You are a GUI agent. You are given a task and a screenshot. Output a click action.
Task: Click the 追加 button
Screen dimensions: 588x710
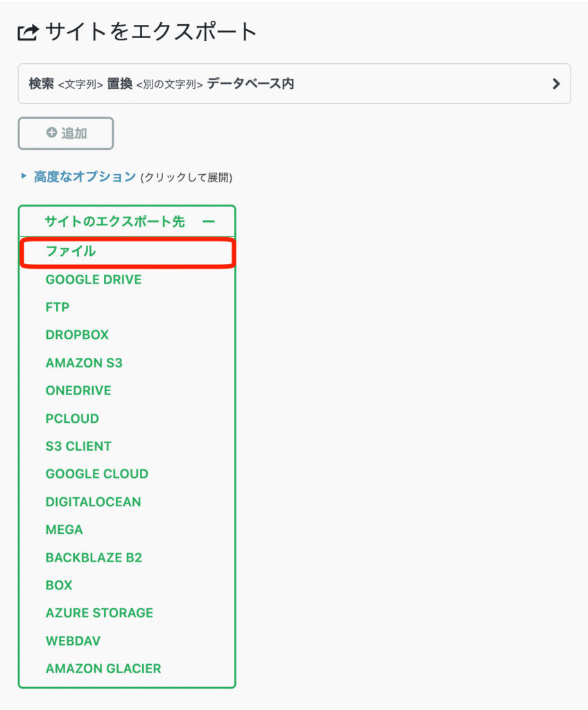click(x=66, y=133)
